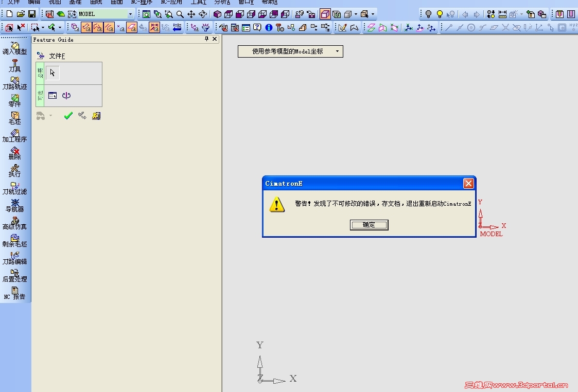Click 零件 part in sidebar
This screenshot has height=392, width=578.
pyautogui.click(x=15, y=101)
